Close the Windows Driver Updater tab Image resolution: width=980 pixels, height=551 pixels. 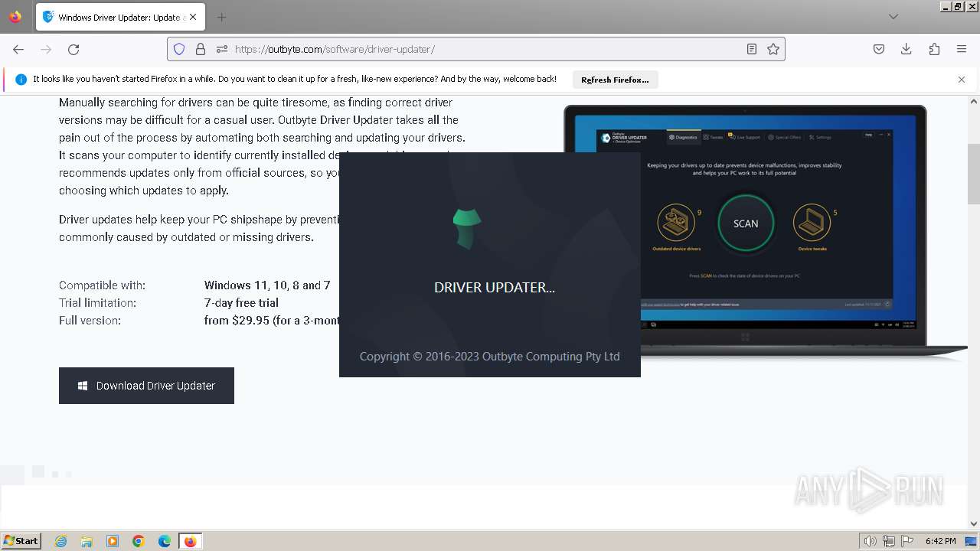(x=192, y=17)
